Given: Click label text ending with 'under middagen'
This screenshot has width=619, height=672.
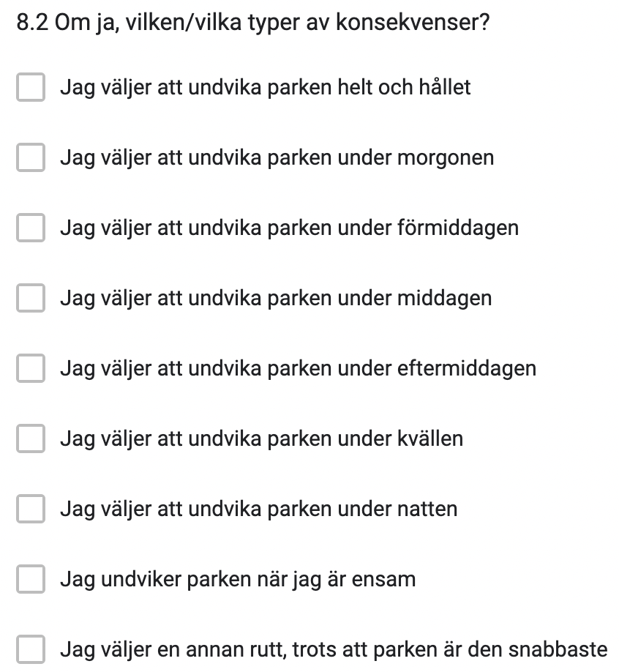Looking at the screenshot, I should (276, 299).
